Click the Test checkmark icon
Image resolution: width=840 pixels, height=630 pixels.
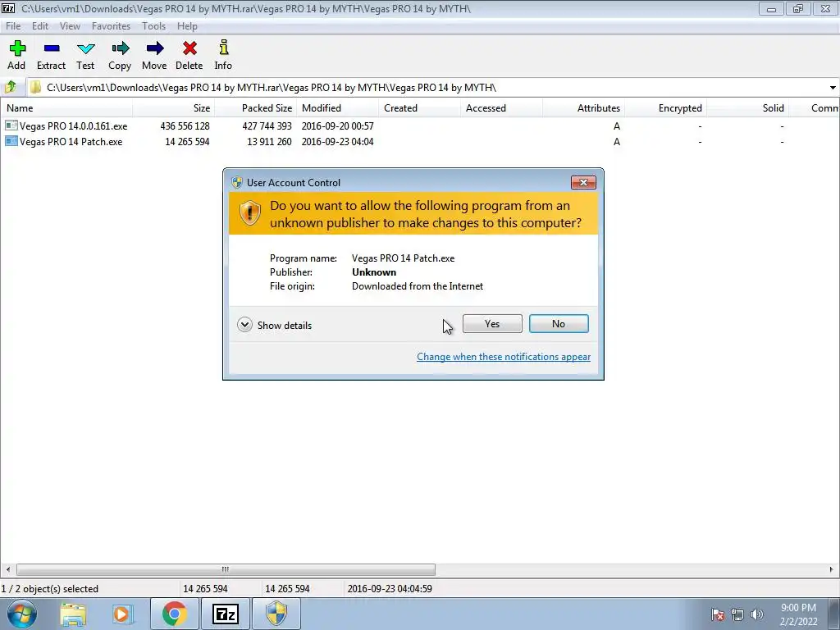(x=85, y=48)
